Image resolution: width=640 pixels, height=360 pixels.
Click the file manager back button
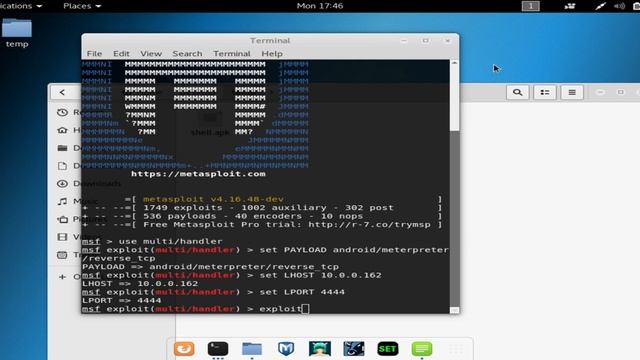tap(62, 92)
